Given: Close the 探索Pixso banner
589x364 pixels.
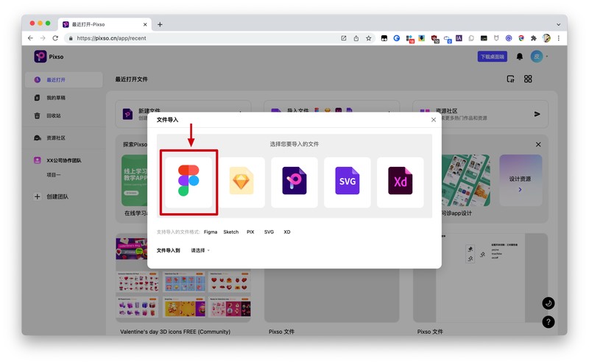Looking at the screenshot, I should [x=538, y=144].
